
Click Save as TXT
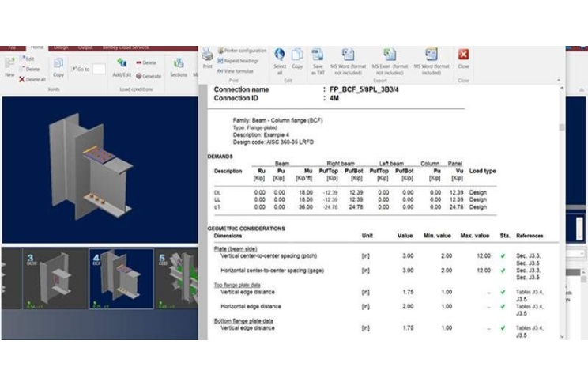point(318,61)
